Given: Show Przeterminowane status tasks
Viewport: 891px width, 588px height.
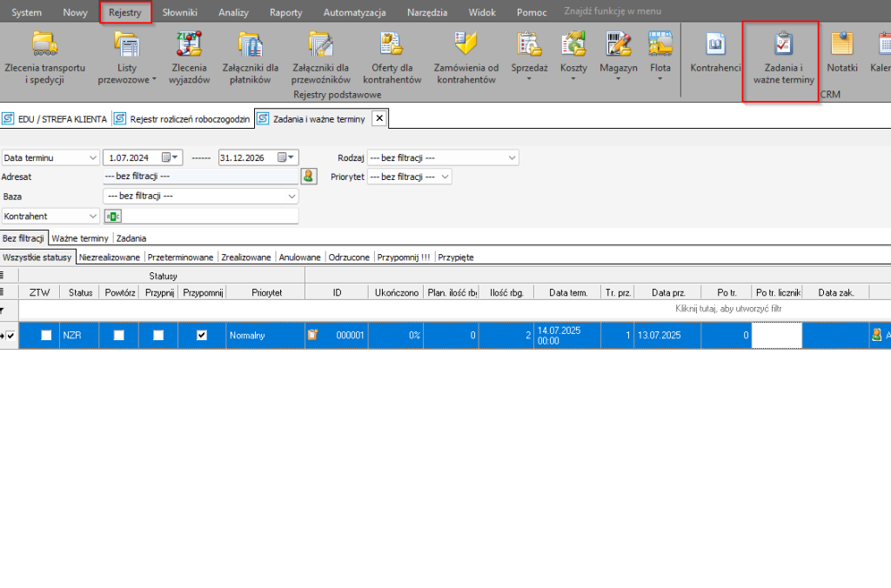Looking at the screenshot, I should (x=180, y=257).
